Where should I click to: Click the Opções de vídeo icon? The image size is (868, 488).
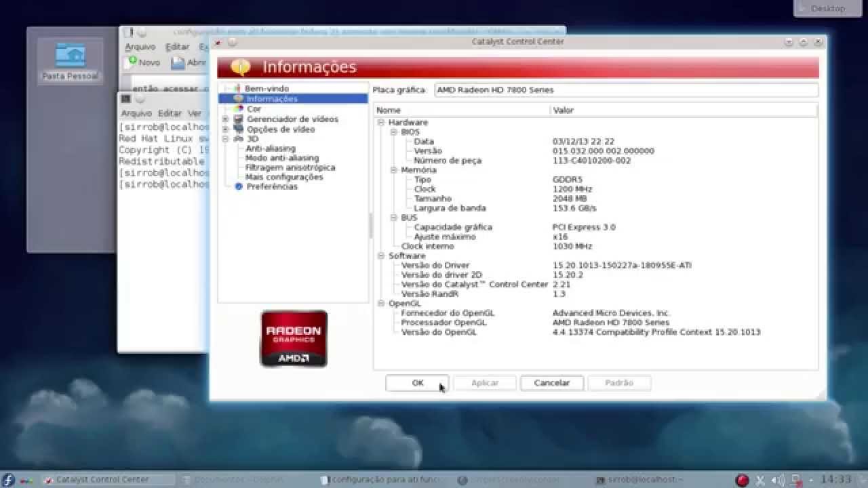pyautogui.click(x=238, y=129)
